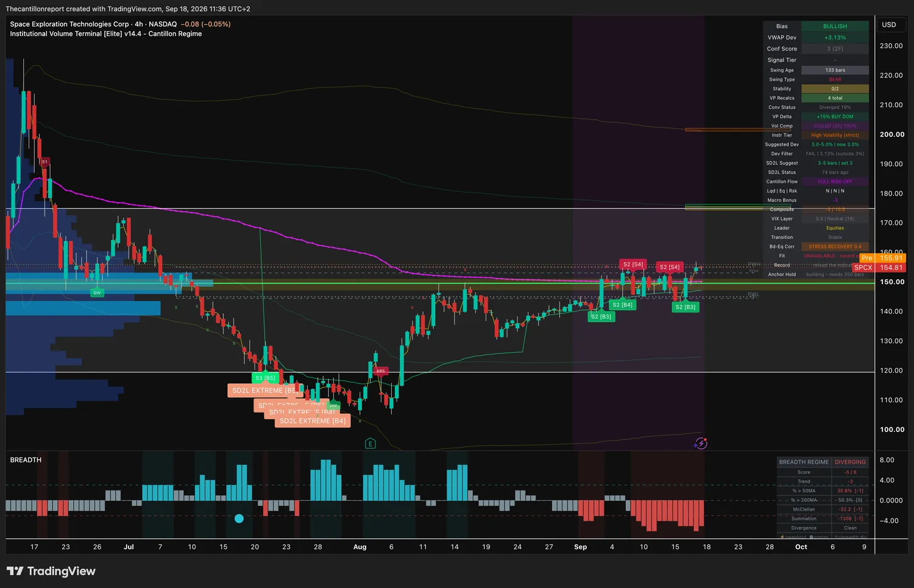Click the Institutional Volume Terminal indicator title
914x588 pixels.
pos(106,34)
